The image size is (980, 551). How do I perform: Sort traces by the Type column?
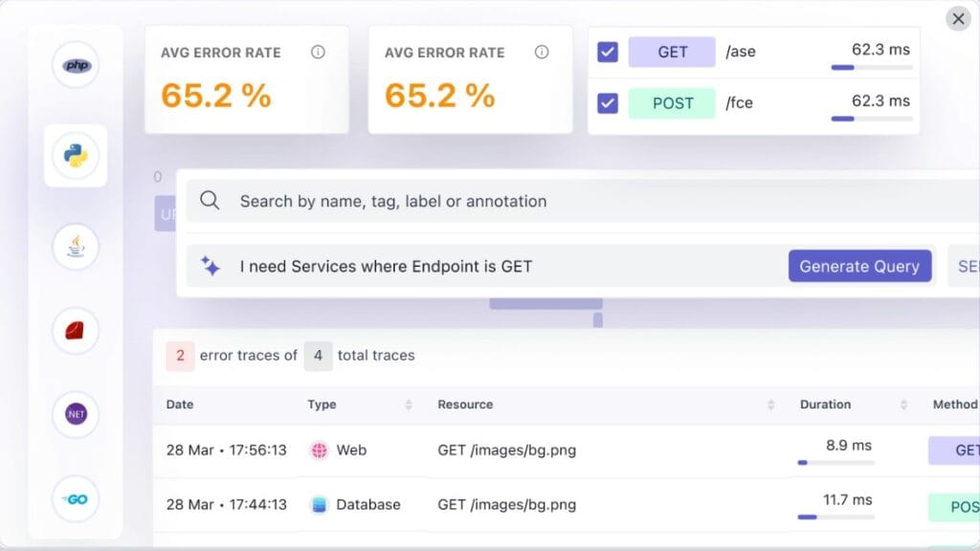[x=410, y=405]
